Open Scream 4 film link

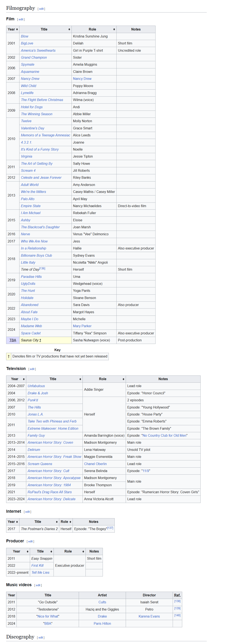tap(28, 170)
